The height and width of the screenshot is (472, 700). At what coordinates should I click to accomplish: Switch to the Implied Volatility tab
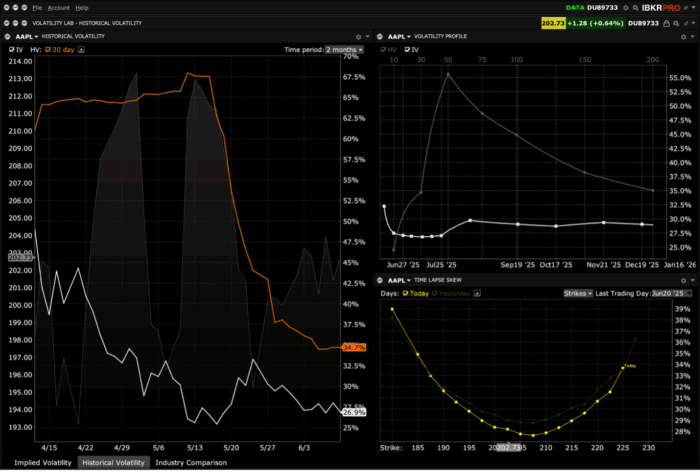[43, 463]
